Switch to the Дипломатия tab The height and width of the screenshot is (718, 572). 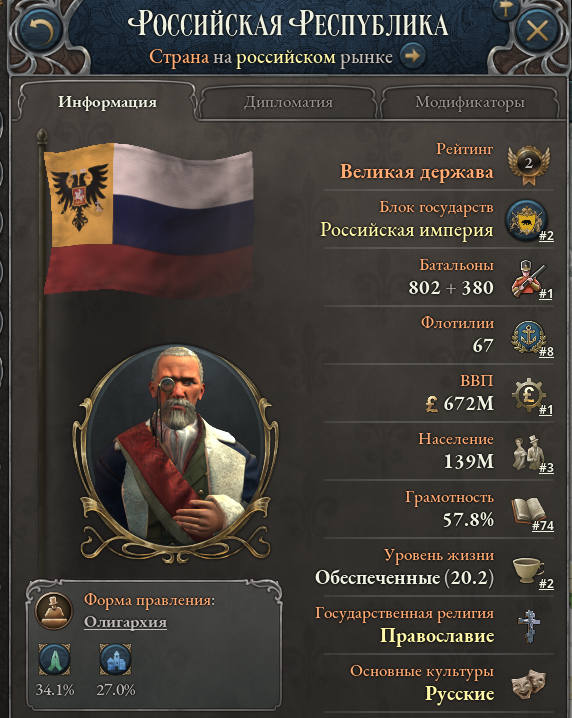tap(288, 102)
